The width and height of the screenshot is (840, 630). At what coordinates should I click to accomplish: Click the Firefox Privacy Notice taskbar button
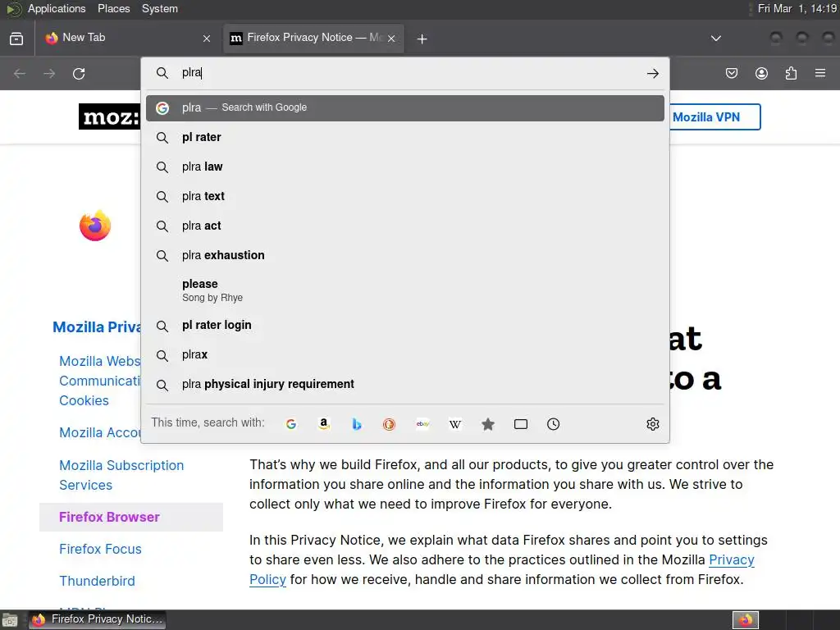pos(97,620)
